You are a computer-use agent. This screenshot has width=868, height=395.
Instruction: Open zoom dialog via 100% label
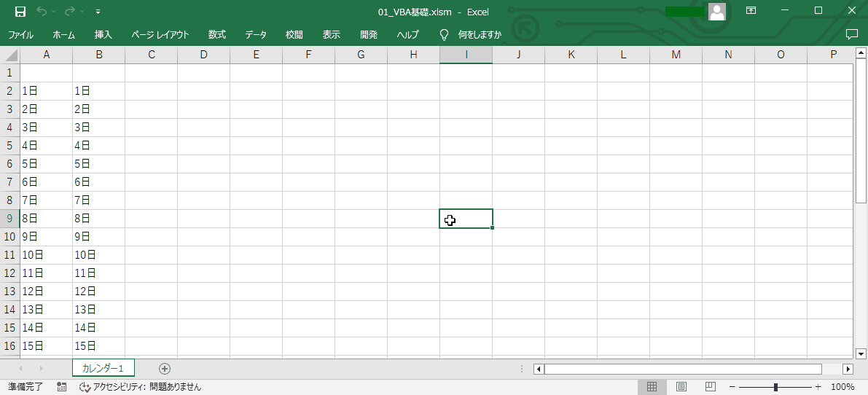click(x=842, y=387)
